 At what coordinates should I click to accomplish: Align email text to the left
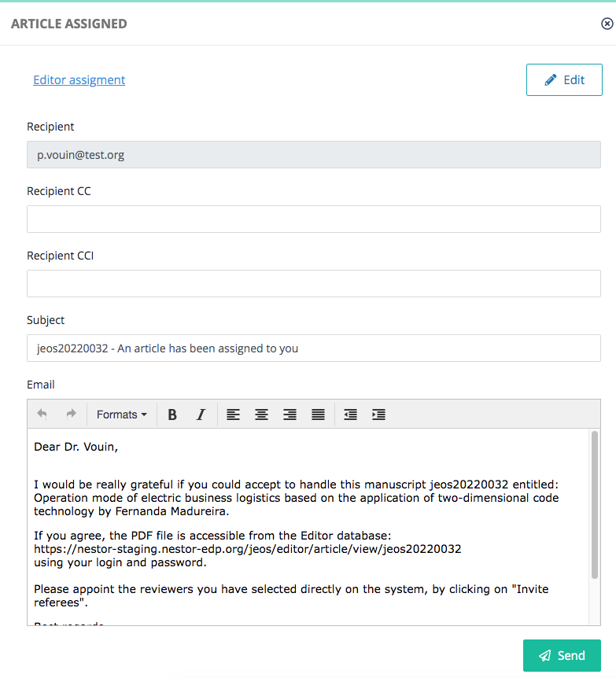coord(233,415)
